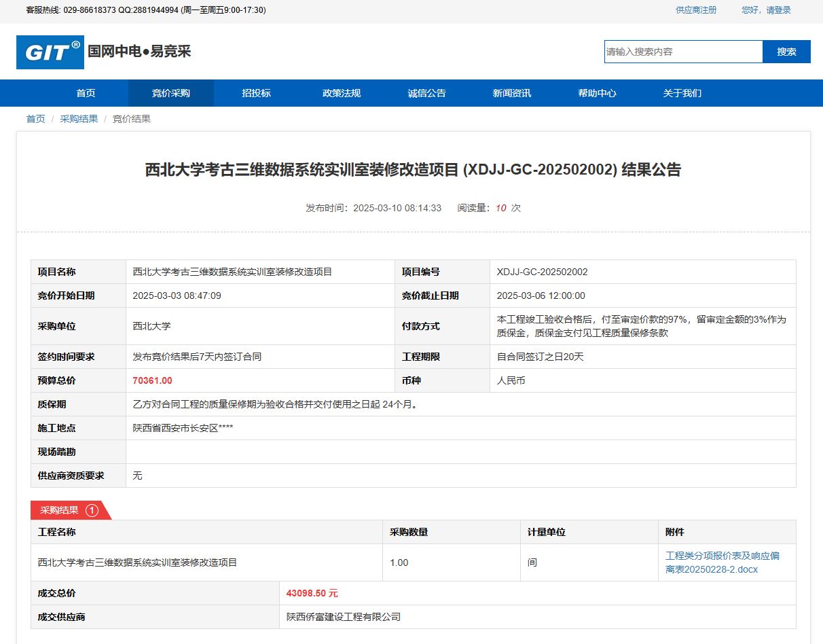This screenshot has width=823, height=644.
Task: Open the 帮助中心 menu item
Action: point(597,93)
